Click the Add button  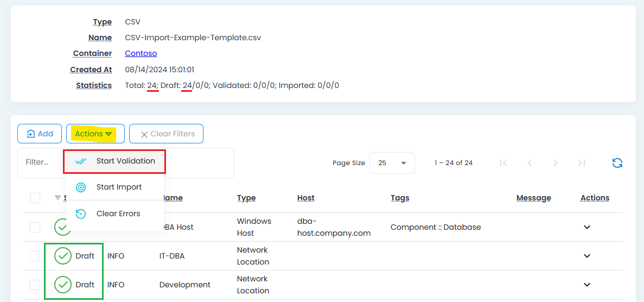pyautogui.click(x=39, y=134)
